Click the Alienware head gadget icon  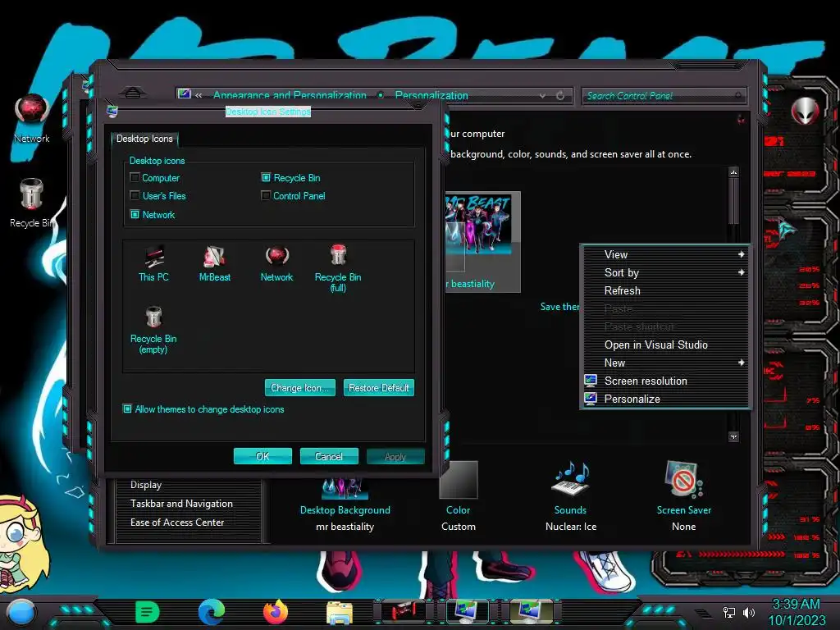pos(806,111)
